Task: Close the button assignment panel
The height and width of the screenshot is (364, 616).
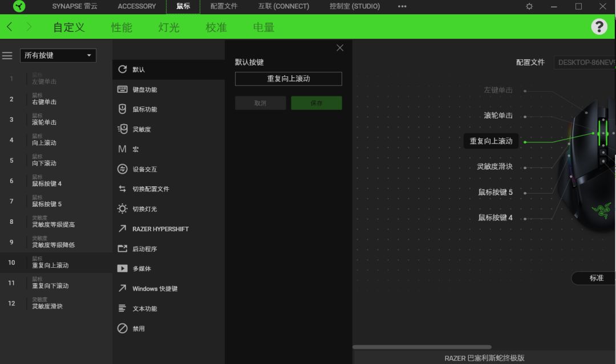Action: (x=340, y=48)
